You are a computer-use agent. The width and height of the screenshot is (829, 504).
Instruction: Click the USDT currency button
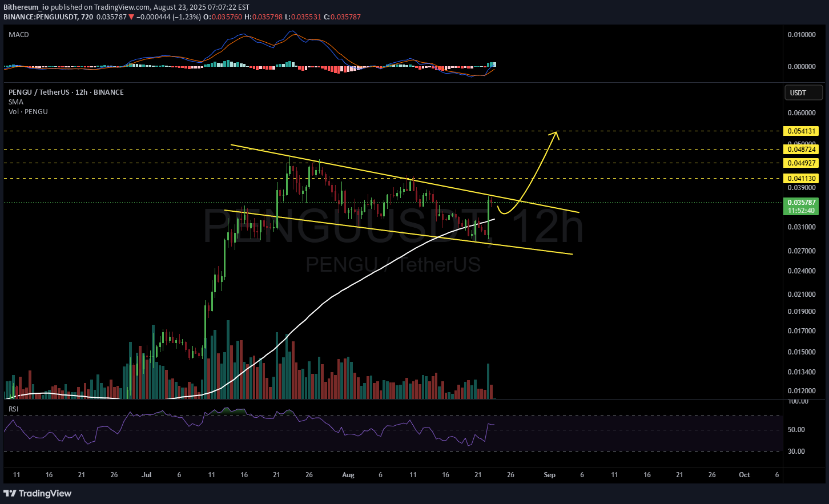[x=804, y=92]
